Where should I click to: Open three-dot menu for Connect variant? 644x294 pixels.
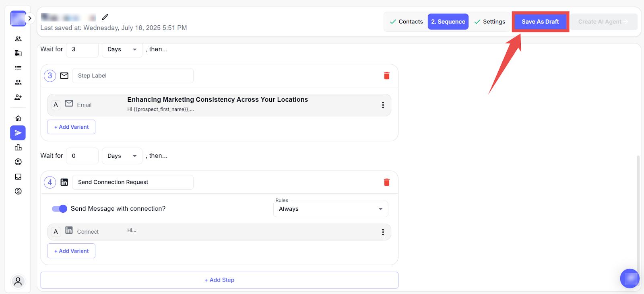pyautogui.click(x=382, y=232)
